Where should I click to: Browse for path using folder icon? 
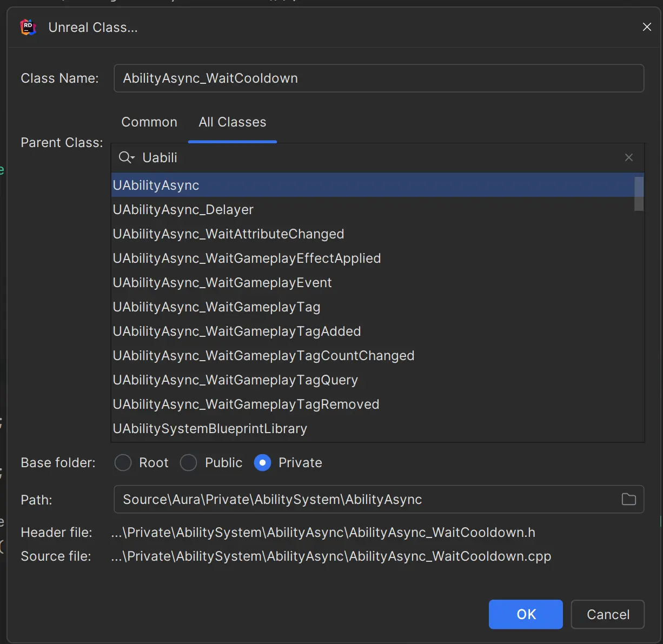pyautogui.click(x=628, y=499)
